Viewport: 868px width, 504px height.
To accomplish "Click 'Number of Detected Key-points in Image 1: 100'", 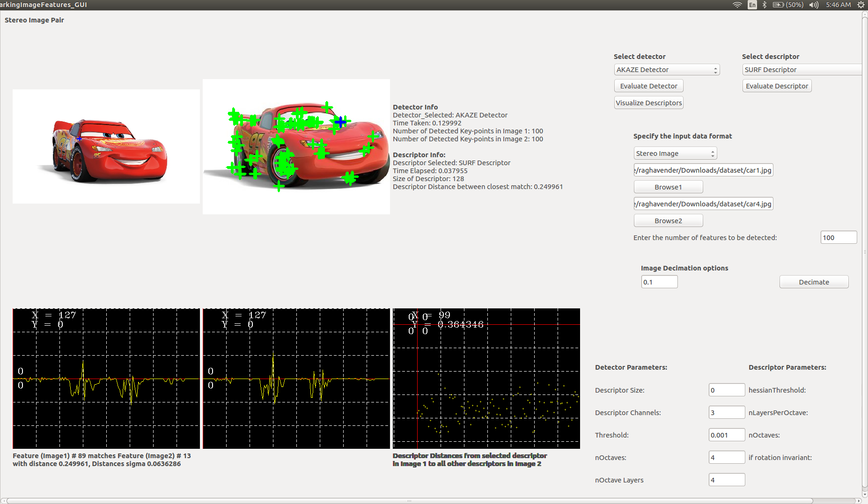I will [468, 131].
